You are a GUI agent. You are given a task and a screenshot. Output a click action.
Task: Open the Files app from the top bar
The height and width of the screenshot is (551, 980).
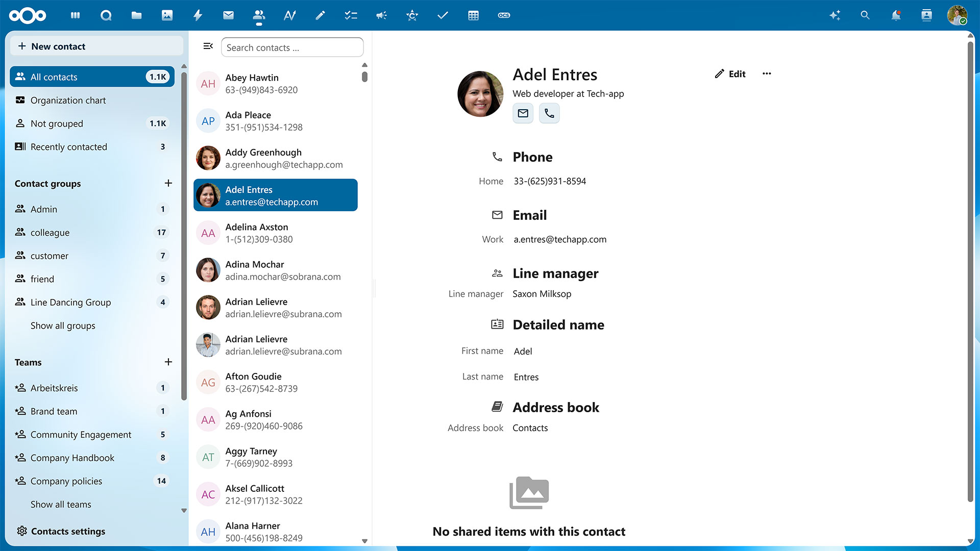click(x=136, y=15)
